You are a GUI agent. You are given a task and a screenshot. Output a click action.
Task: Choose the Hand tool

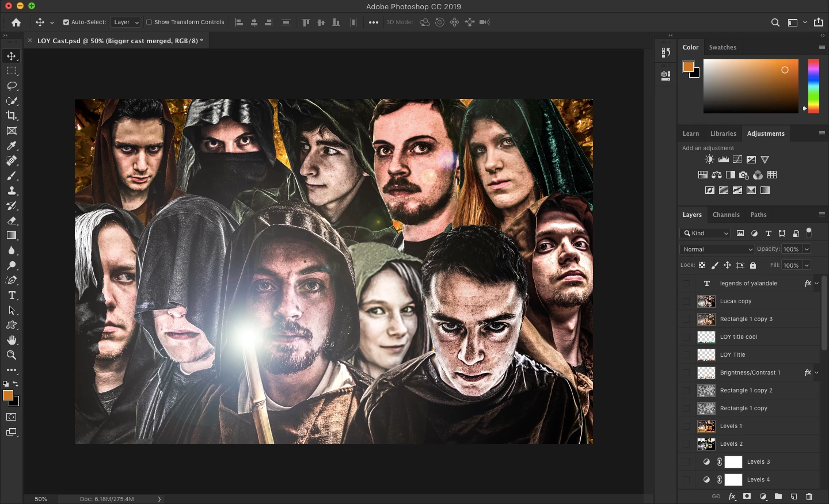[12, 340]
